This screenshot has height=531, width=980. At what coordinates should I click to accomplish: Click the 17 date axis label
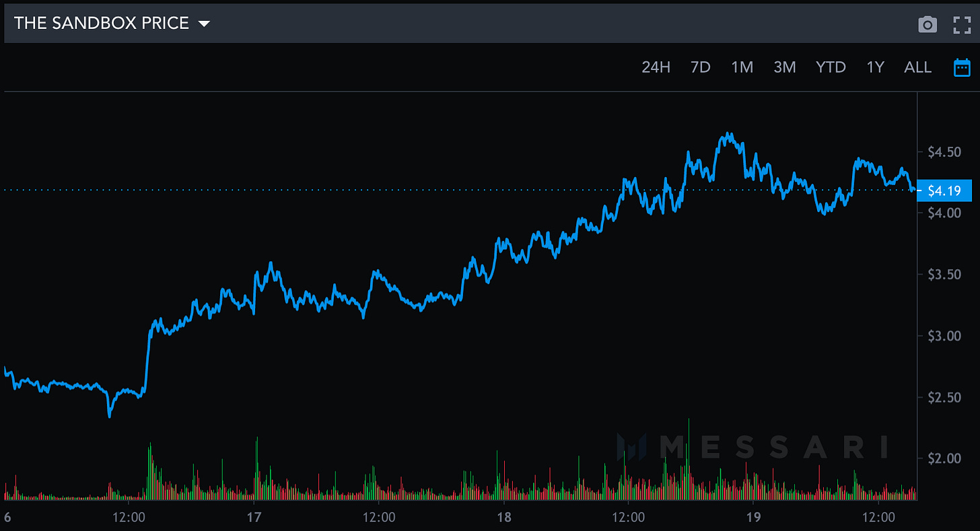[254, 518]
